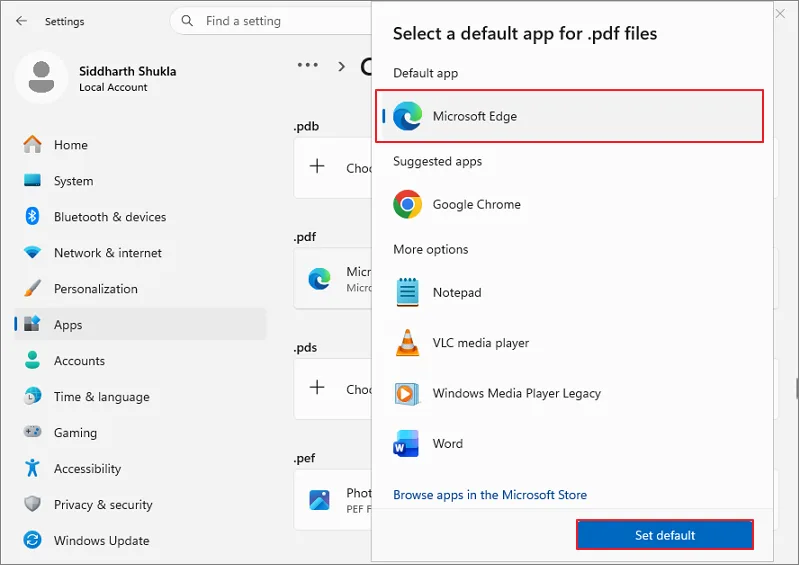The width and height of the screenshot is (799, 565).
Task: Click the Word app icon
Action: (406, 443)
